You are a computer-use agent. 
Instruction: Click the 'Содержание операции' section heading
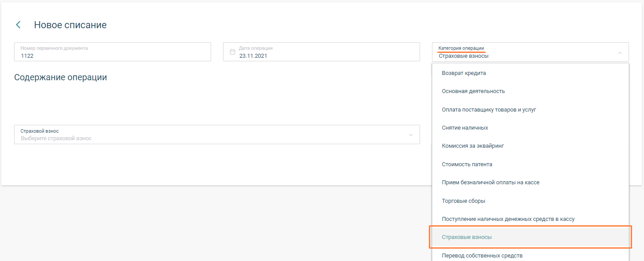coord(60,77)
